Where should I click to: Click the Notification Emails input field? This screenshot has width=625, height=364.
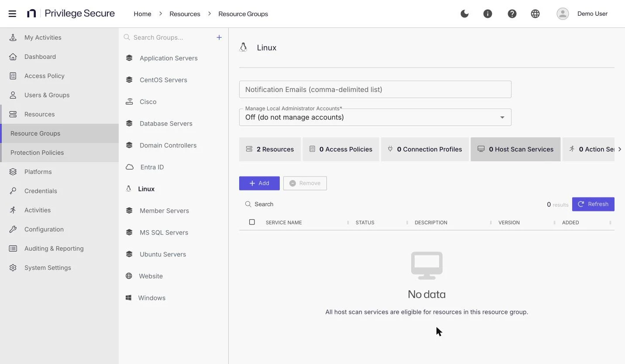pos(375,89)
